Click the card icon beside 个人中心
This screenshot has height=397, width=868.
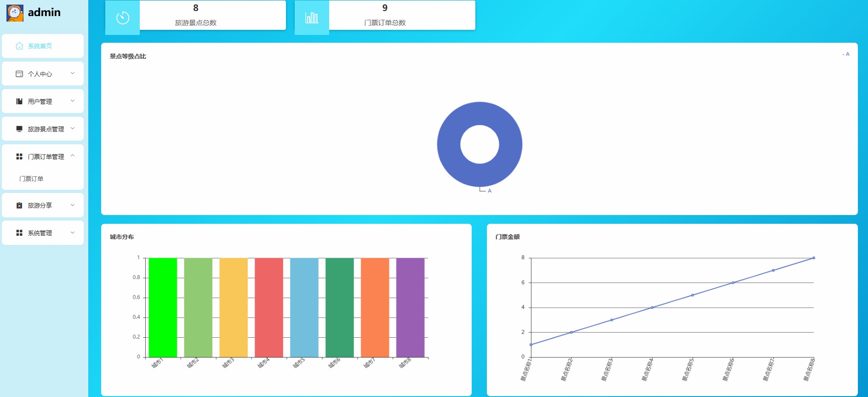point(19,74)
